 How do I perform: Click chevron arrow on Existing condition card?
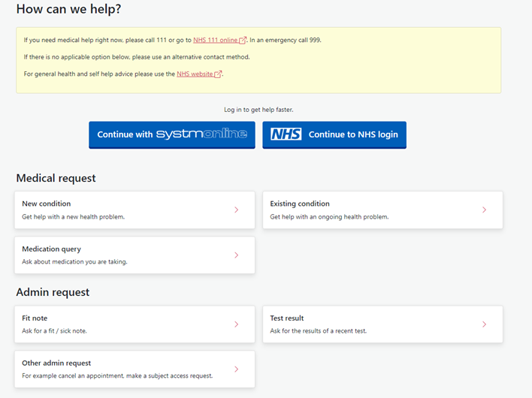tap(485, 210)
